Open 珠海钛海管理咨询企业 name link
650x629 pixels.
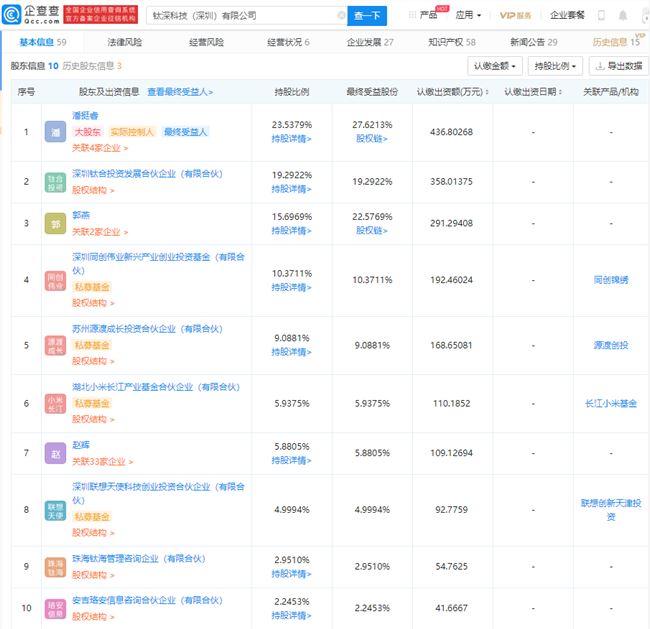pos(139,559)
